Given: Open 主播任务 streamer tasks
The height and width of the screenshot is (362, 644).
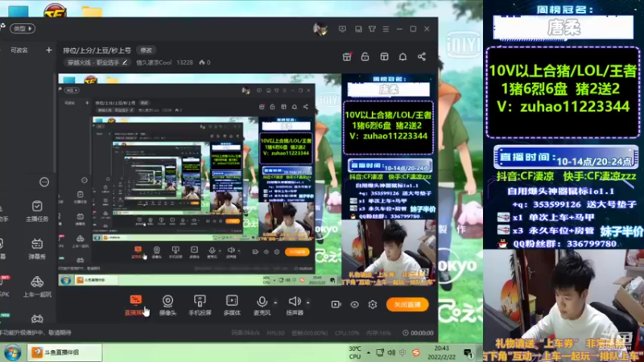Looking at the screenshot, I should [x=37, y=211].
